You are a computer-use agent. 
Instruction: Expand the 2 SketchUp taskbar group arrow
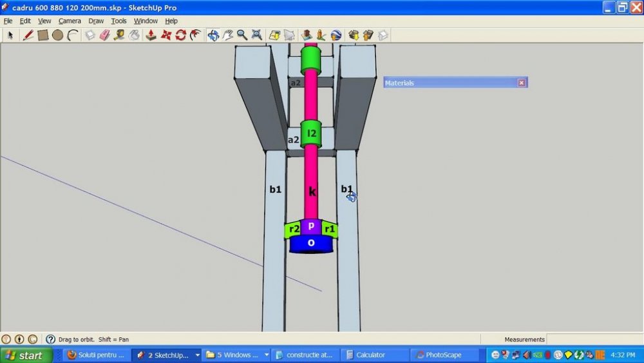pos(198,355)
